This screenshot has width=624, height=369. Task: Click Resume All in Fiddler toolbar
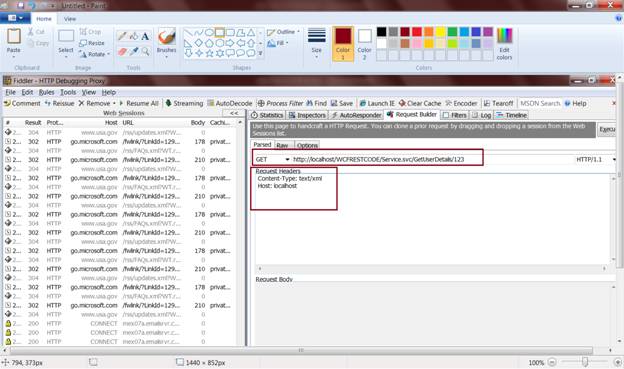139,103
